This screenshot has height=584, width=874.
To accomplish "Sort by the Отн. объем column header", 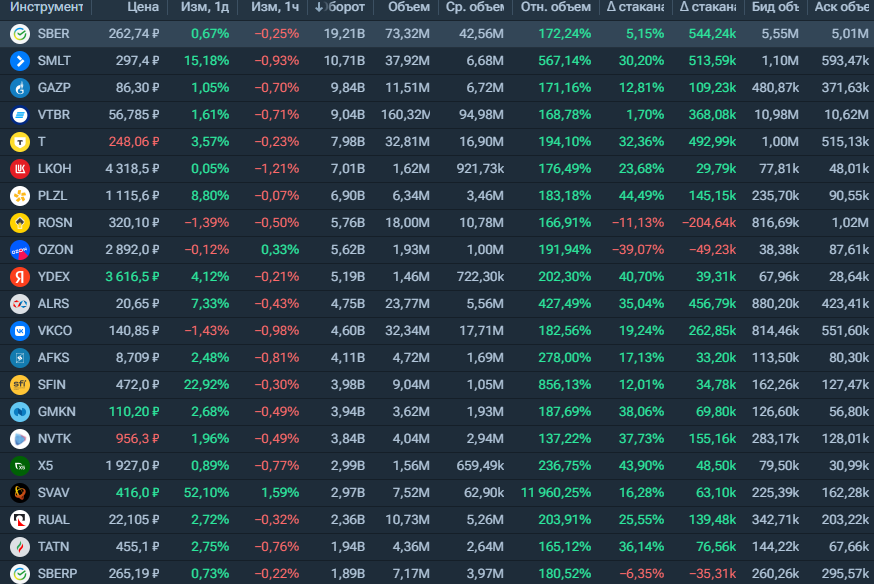I will pyautogui.click(x=556, y=7).
